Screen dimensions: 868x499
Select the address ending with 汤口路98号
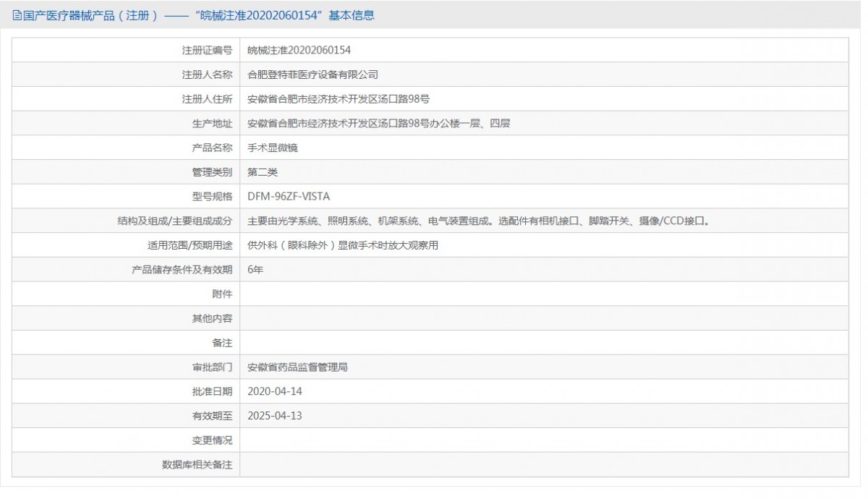click(339, 99)
